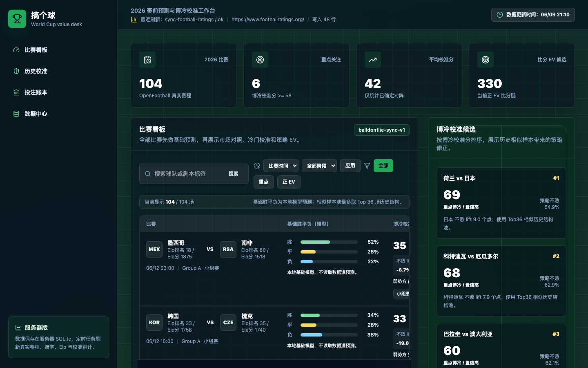This screenshot has width=588, height=368.
Task: Open the 投注账本 sidebar item
Action: [x=58, y=92]
